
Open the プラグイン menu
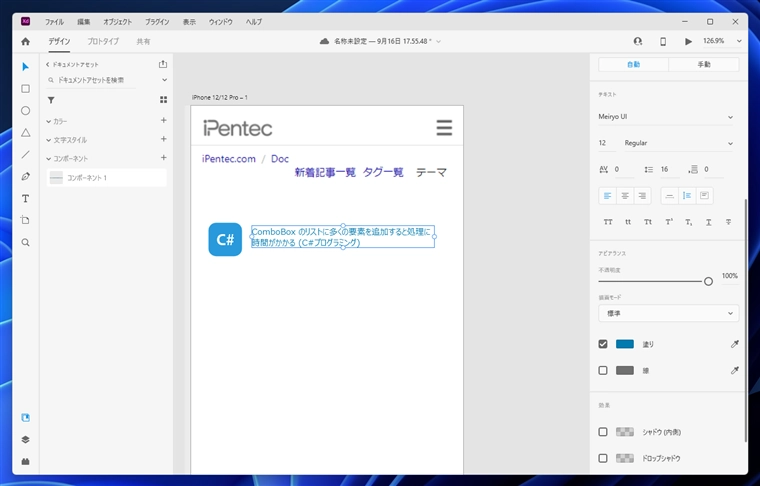pos(157,22)
